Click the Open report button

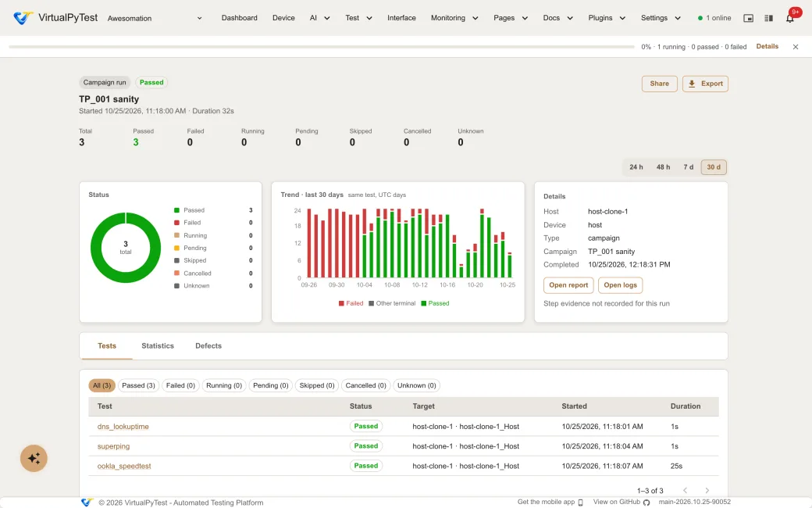568,285
